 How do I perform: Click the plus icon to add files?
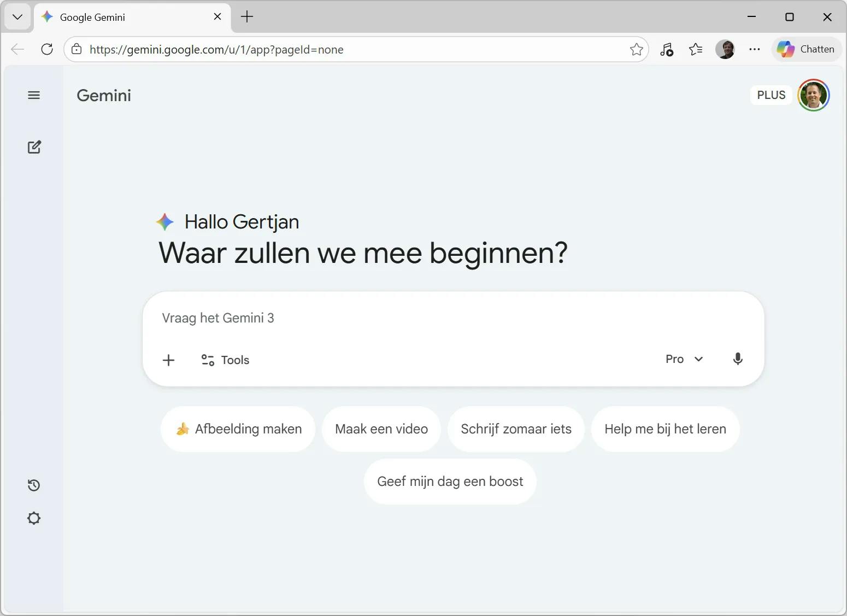169,360
